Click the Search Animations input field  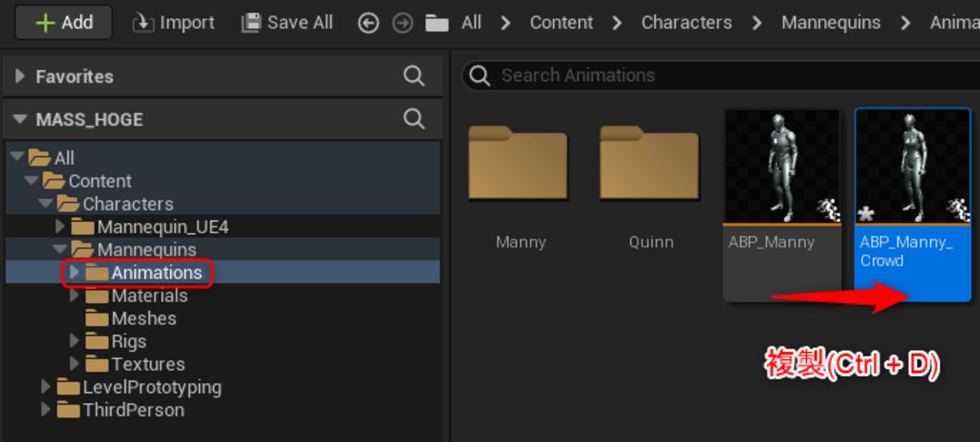pos(720,75)
